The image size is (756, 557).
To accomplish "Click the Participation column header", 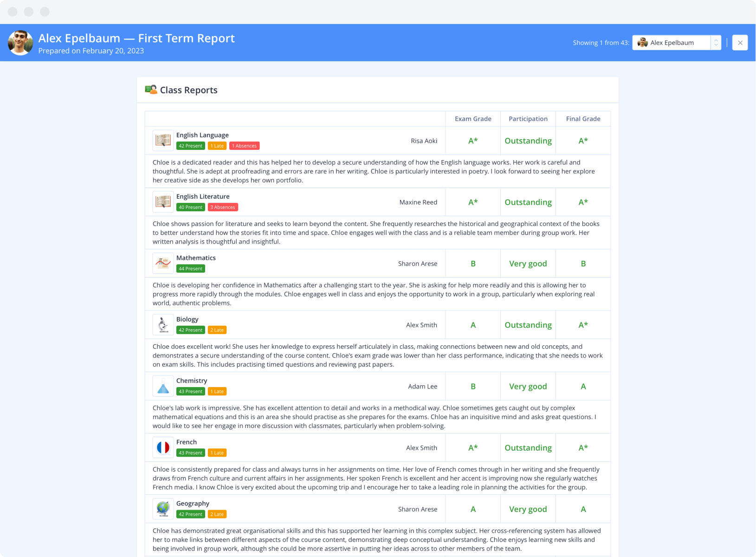I will 528,119.
